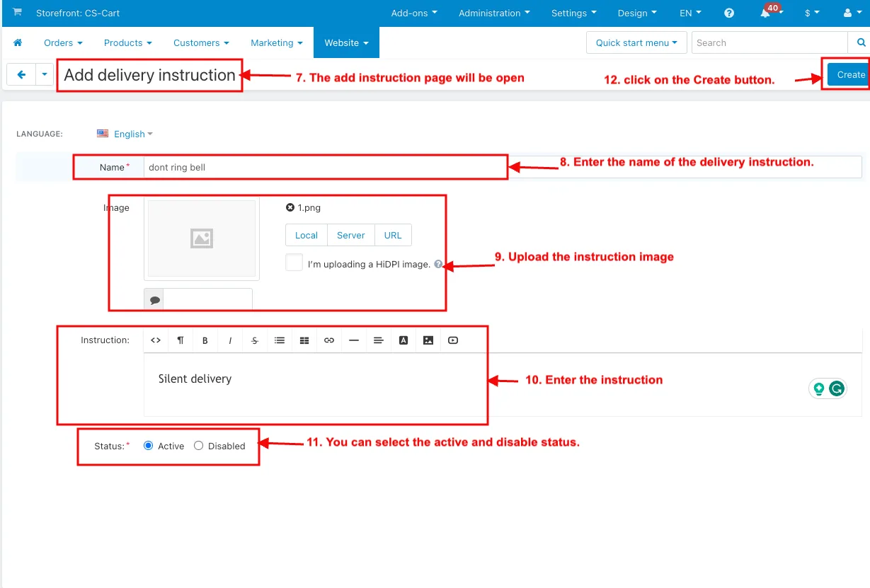Toggle bold formatting in instruction editor
This screenshot has height=588, width=870.
(205, 340)
